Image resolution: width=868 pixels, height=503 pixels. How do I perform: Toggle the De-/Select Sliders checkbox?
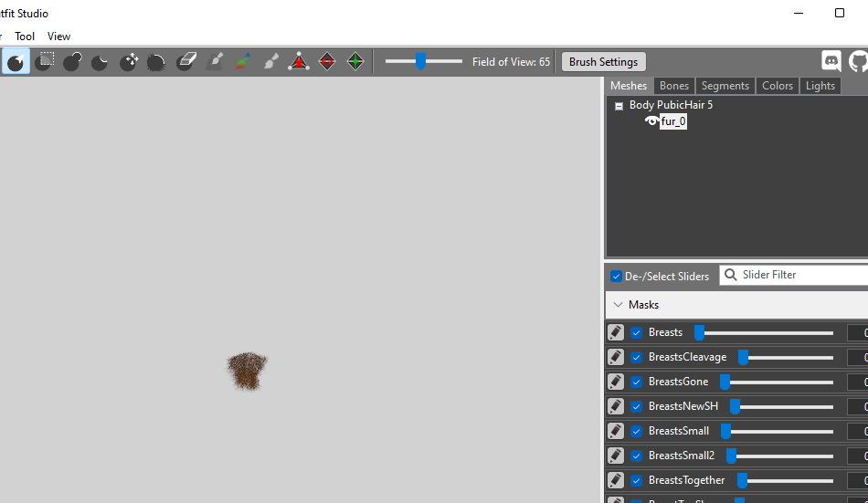pos(616,276)
